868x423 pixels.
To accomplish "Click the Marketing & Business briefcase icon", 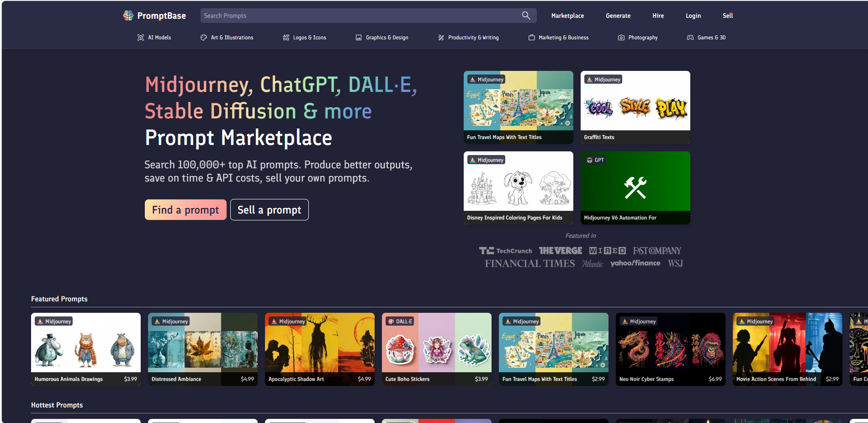I will (x=532, y=37).
